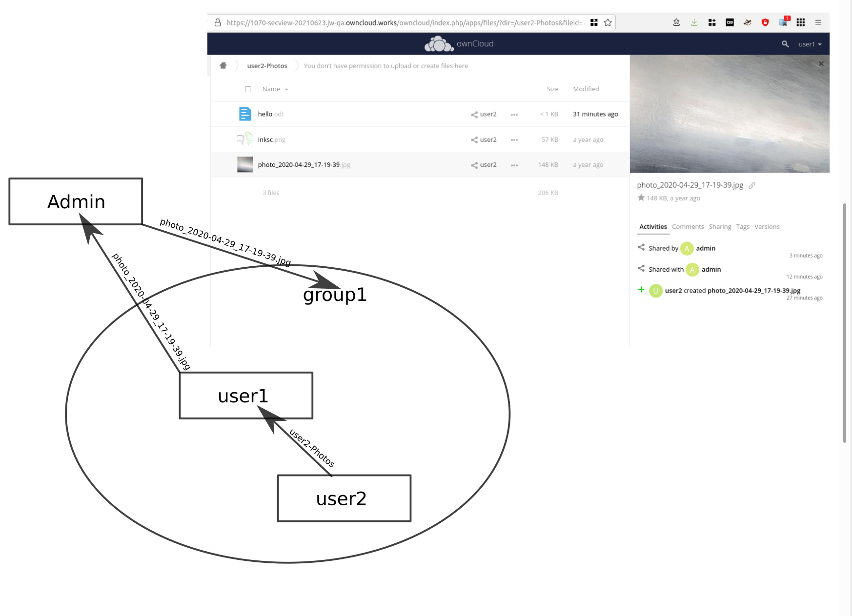Open the Sharing tab
852x616 pixels.
tap(720, 226)
